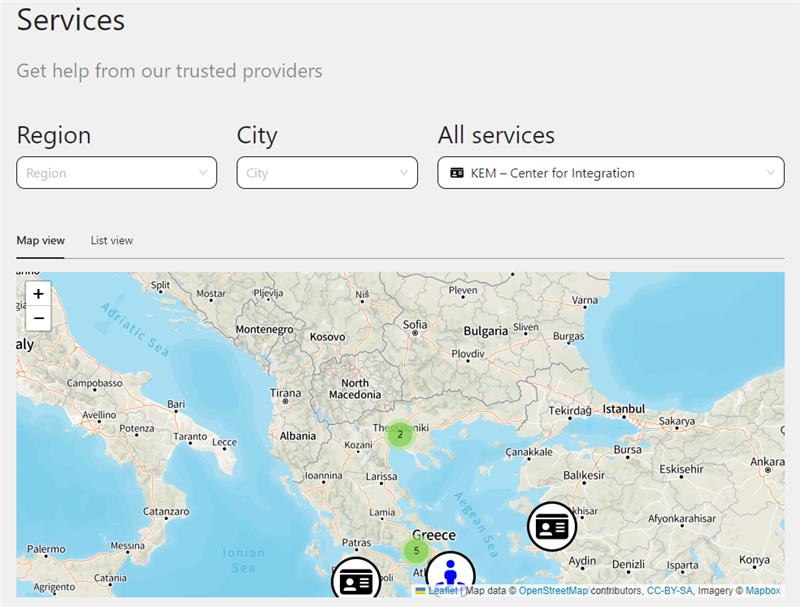
Task: Switch to the List view tab
Action: point(112,240)
